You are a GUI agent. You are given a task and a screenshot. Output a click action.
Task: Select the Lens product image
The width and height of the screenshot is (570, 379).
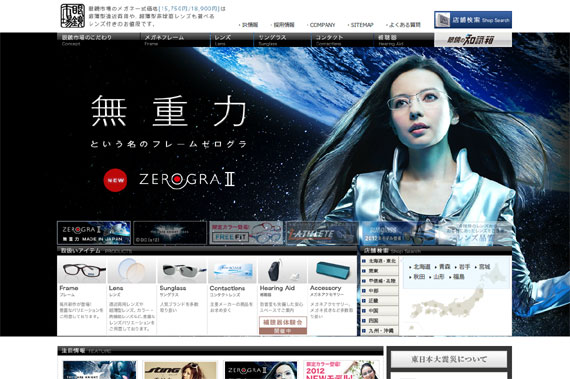coord(132,270)
